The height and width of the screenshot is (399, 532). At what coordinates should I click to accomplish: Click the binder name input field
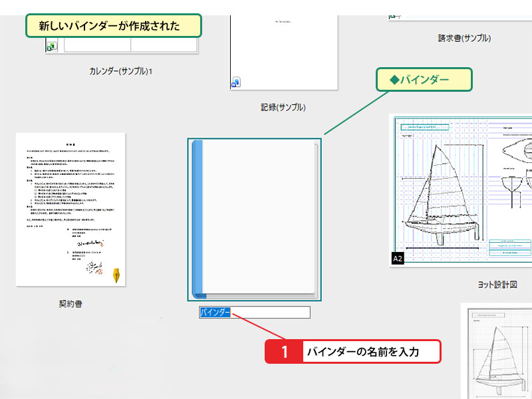255,312
